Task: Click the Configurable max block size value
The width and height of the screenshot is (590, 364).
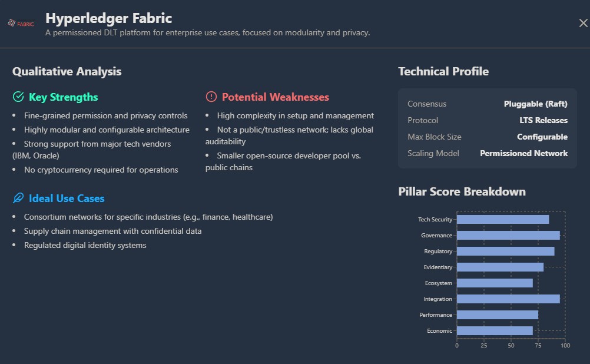Action: coord(542,137)
